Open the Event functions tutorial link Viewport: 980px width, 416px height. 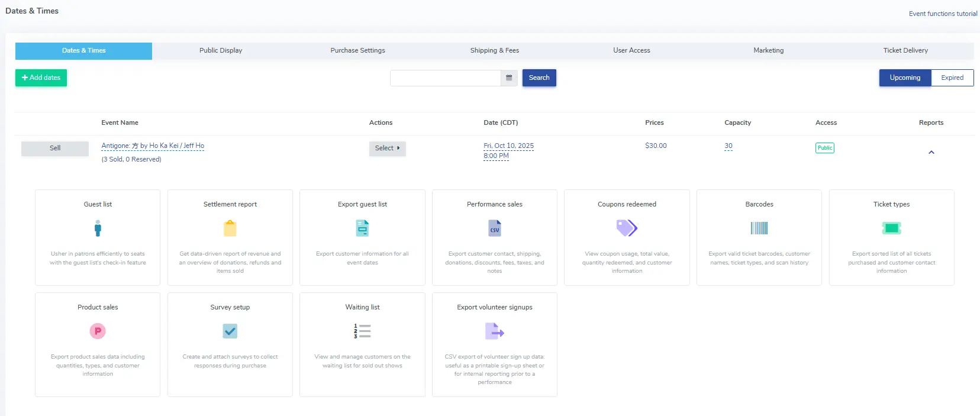(x=943, y=14)
